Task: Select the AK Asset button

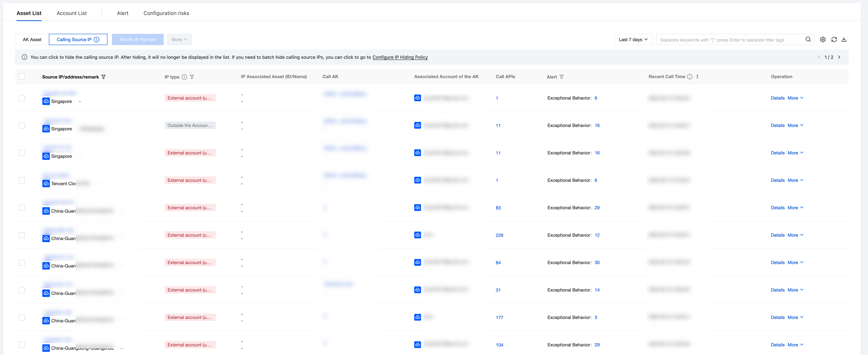Action: 32,39
